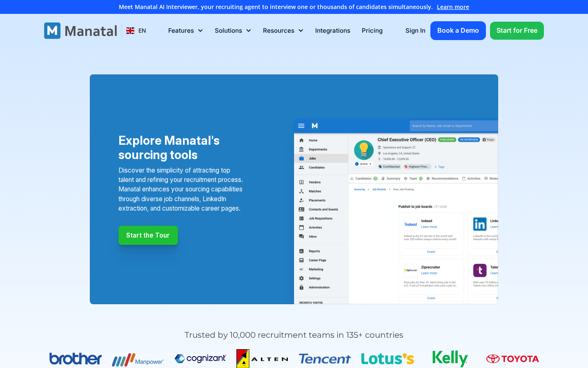Click Start for Free button
The width and height of the screenshot is (588, 368).
(517, 31)
